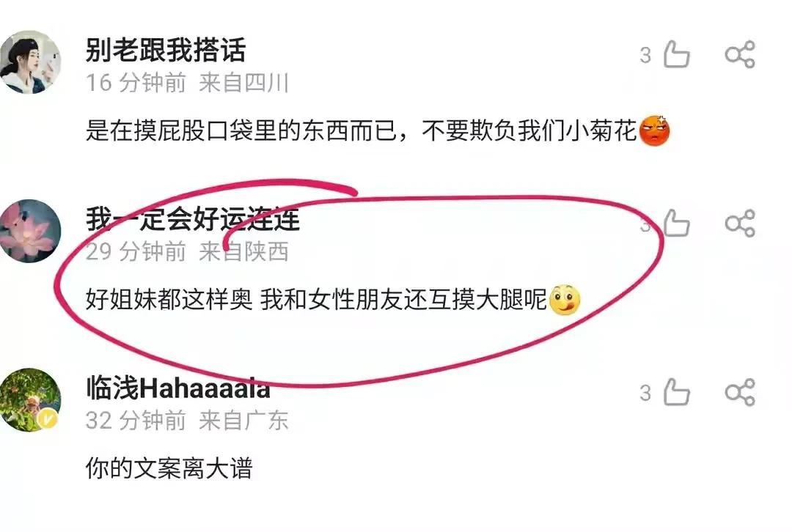Open profile via username 临浅Hahaaaala
Image resolution: width=792 pixels, height=532 pixels.
coord(177,388)
